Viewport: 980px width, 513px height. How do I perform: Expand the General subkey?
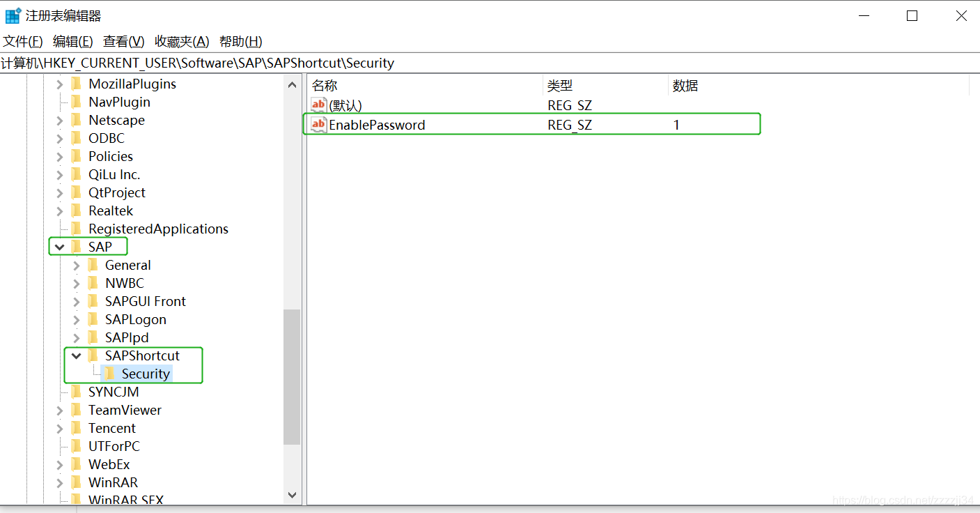77,266
